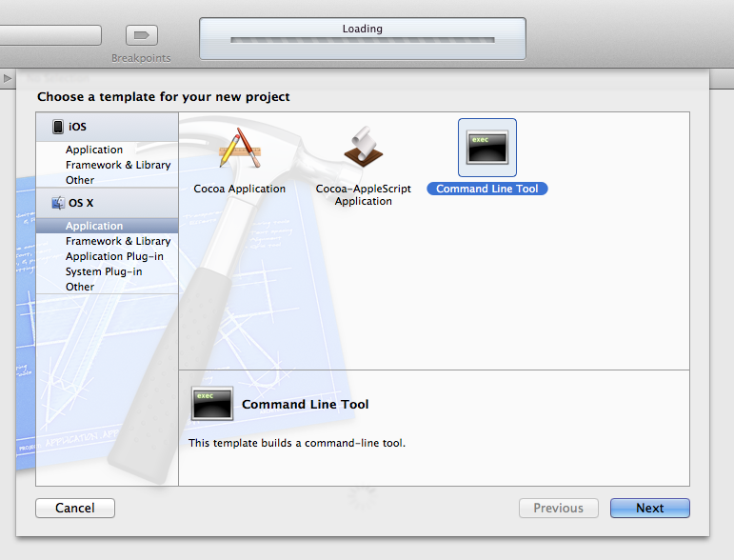This screenshot has width=734, height=560.
Task: Click the Previous button
Action: pos(559,508)
